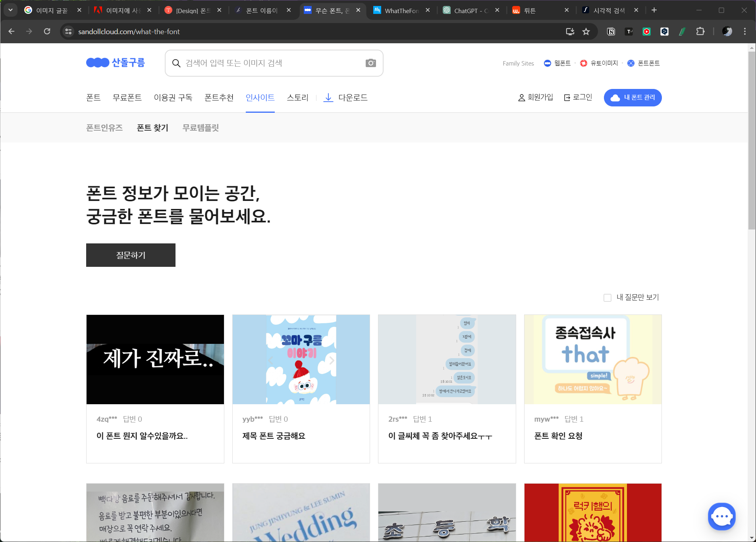Open the 꼬마구름 이야기 poster thumbnail
This screenshot has height=542, width=756.
coord(301,359)
